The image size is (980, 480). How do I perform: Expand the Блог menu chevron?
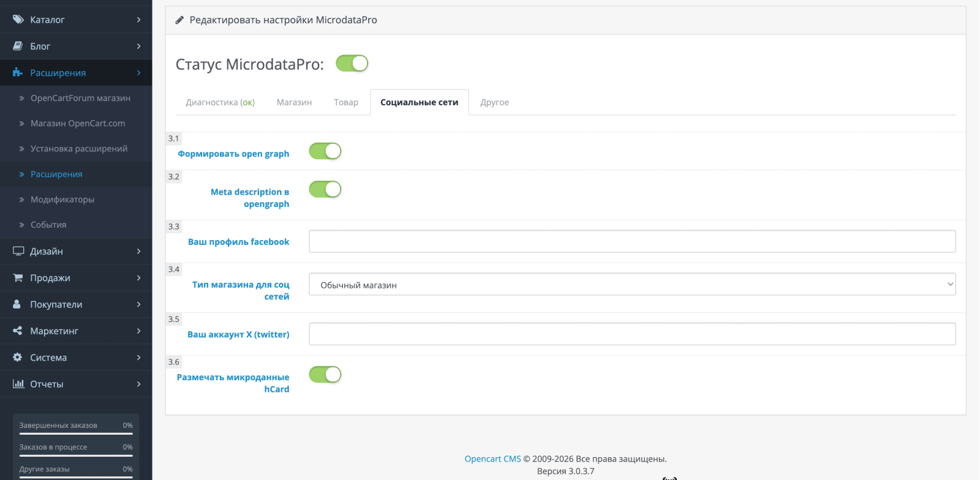[139, 46]
